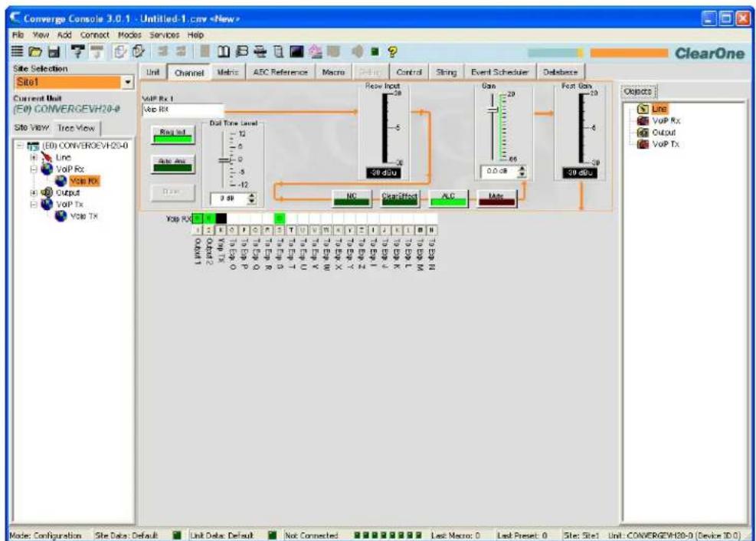Image resolution: width=756 pixels, height=541 pixels.
Task: Click the second documents icon in the toolbar
Action: coord(139,51)
